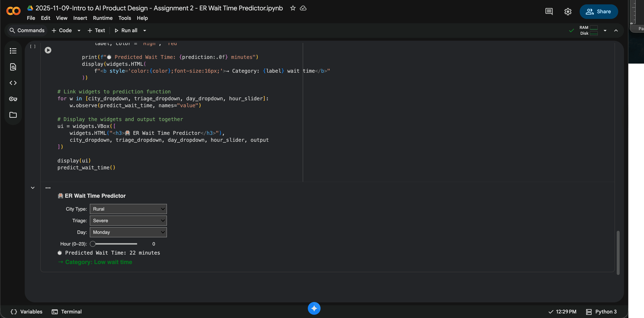Expand the Run all options arrow

pos(145,31)
